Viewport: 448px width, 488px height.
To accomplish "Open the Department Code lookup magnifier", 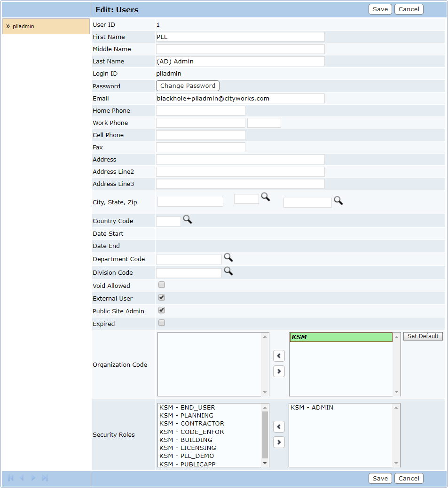I will coord(228,257).
